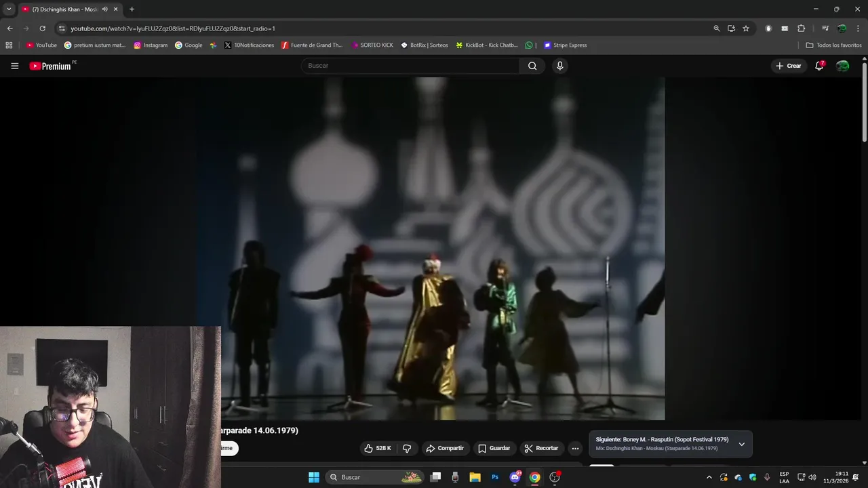
Task: Open Task View on the taskbar
Action: [x=436, y=477]
